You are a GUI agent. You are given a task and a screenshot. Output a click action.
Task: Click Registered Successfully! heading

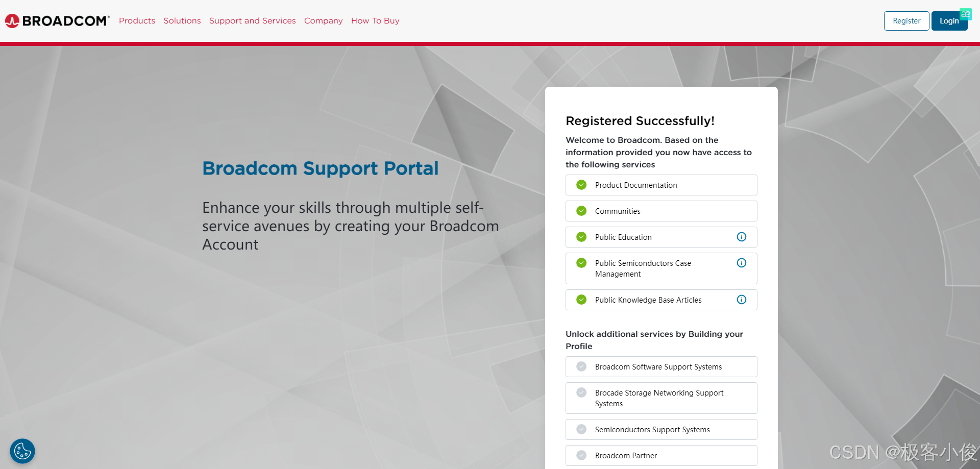tap(640, 121)
